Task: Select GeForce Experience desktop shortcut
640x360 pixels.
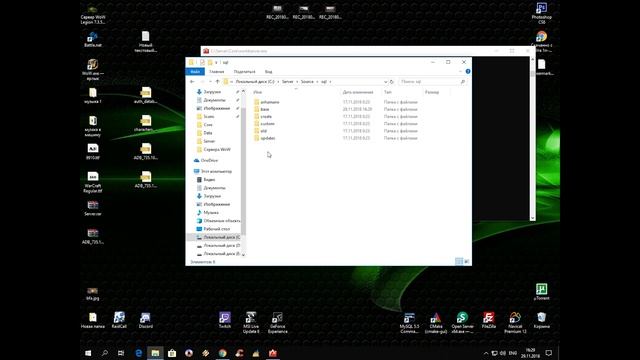Action: tap(278, 323)
